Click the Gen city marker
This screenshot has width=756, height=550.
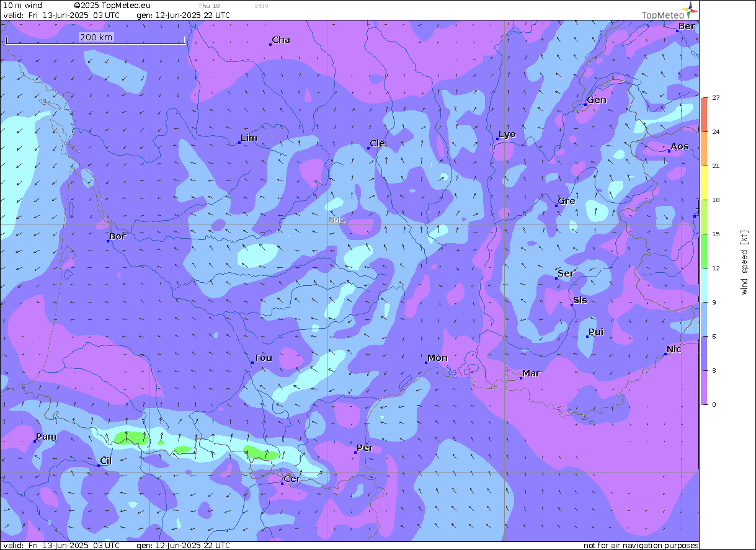tap(585, 105)
